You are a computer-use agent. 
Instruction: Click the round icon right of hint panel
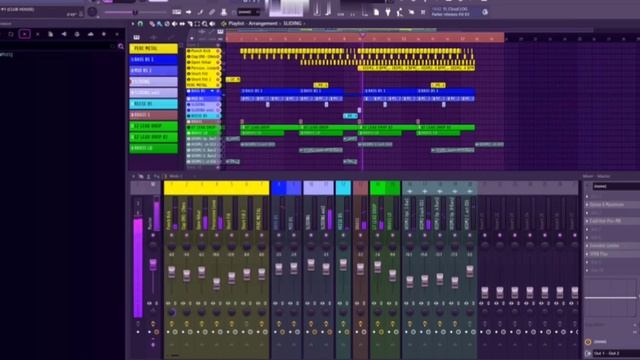point(485,12)
